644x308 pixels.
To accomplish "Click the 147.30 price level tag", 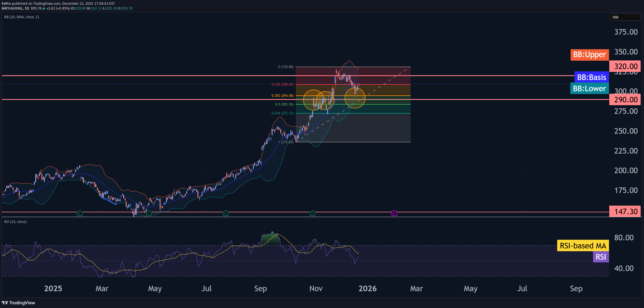I will 626,211.
